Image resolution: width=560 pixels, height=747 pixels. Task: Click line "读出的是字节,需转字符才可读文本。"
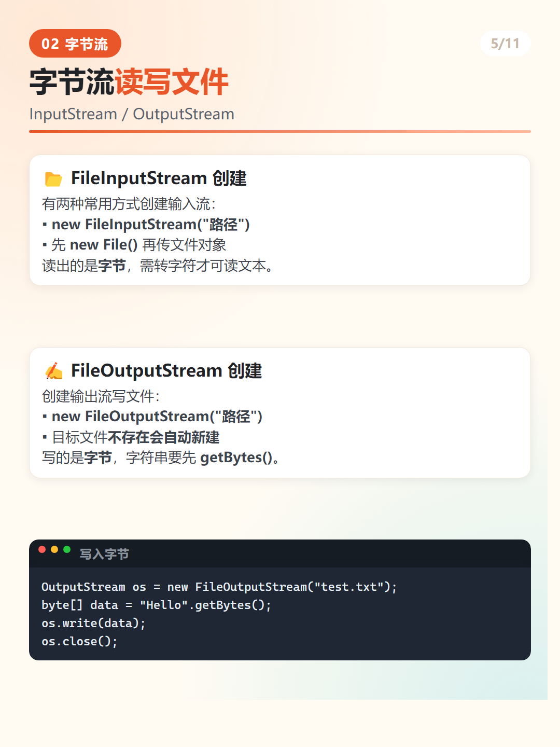[158, 266]
